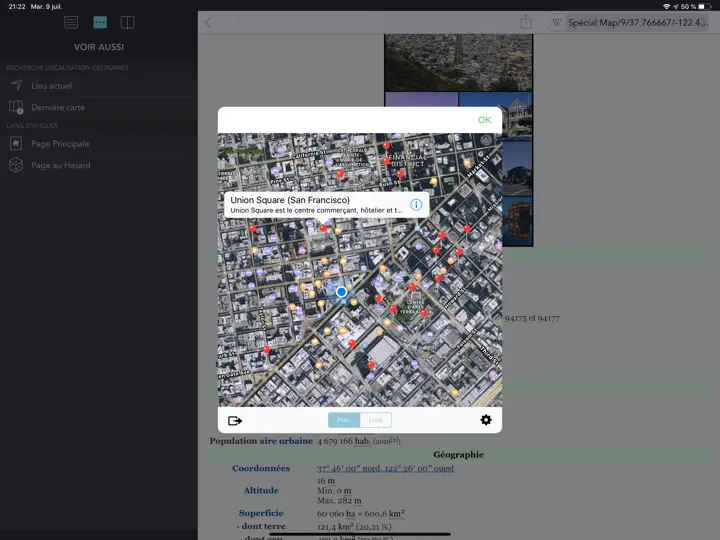Tap the Géographie section header
This screenshot has width=720, height=540.
tap(458, 455)
